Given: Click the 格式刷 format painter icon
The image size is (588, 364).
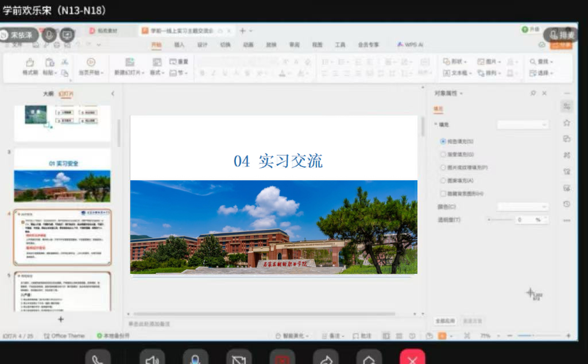Looking at the screenshot, I should click(30, 62).
